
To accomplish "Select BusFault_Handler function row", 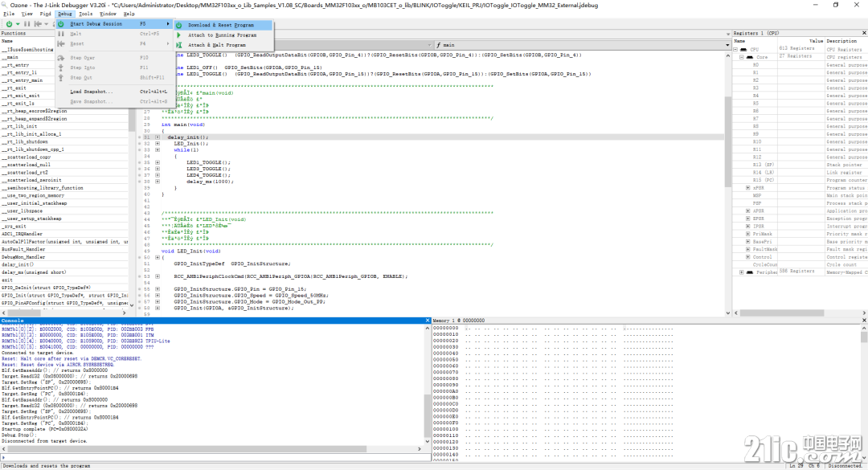I will pyautogui.click(x=64, y=249).
